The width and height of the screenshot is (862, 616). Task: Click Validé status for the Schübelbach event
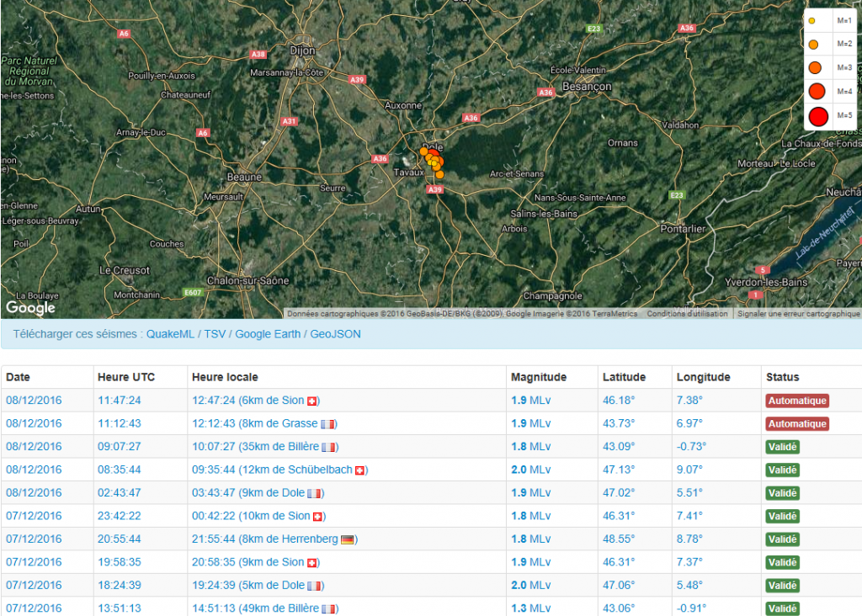782,470
